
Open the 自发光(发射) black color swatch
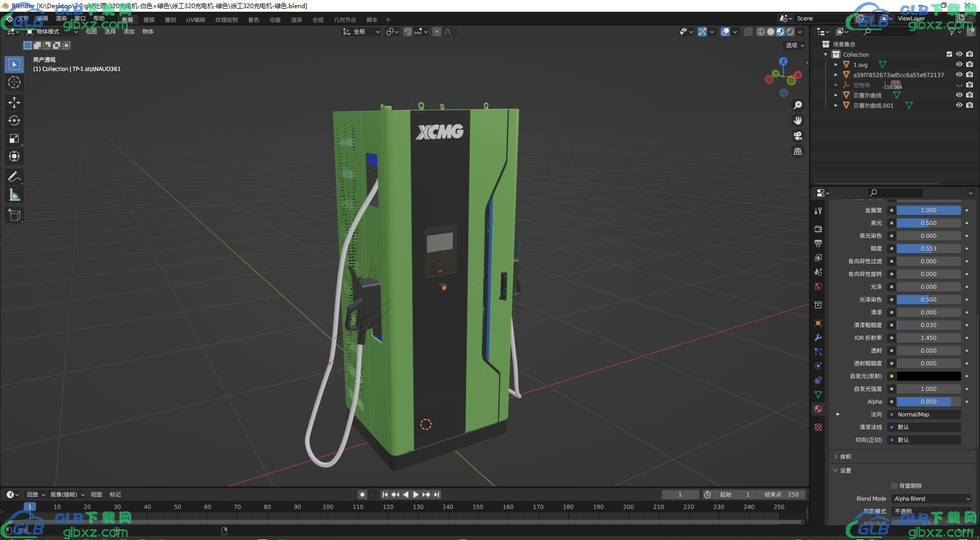(928, 376)
